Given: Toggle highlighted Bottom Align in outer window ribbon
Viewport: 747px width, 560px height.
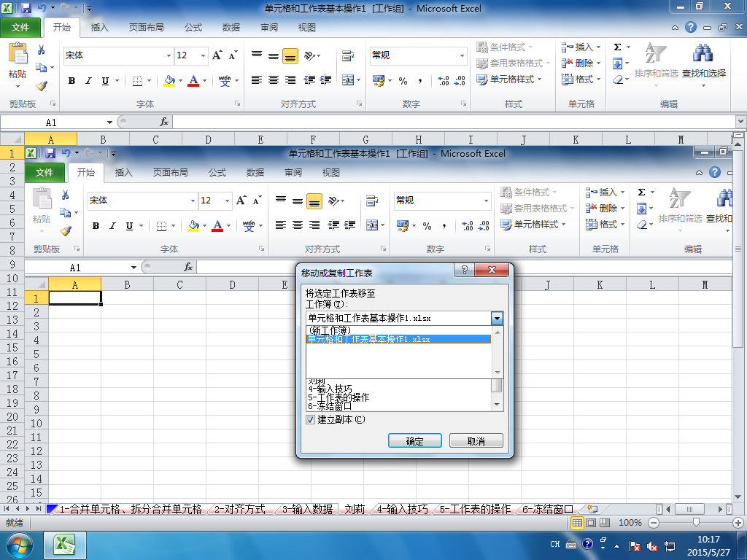Looking at the screenshot, I should click(290, 55).
